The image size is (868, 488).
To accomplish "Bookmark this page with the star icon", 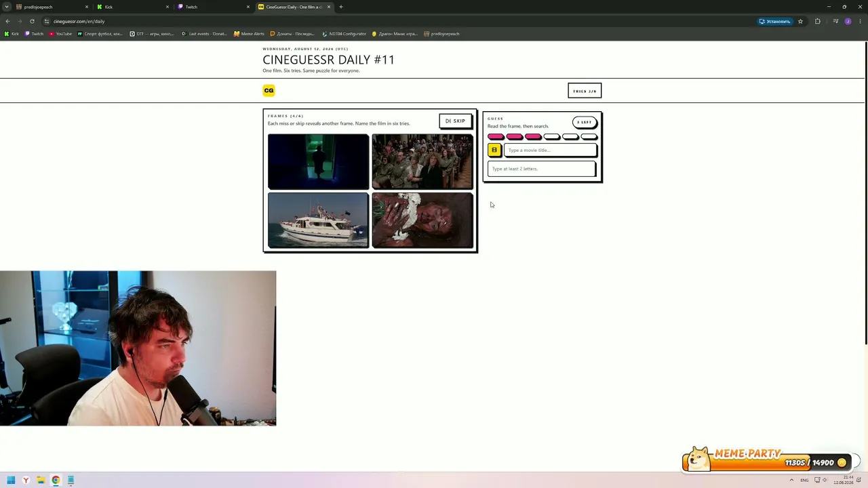I will tap(800, 21).
